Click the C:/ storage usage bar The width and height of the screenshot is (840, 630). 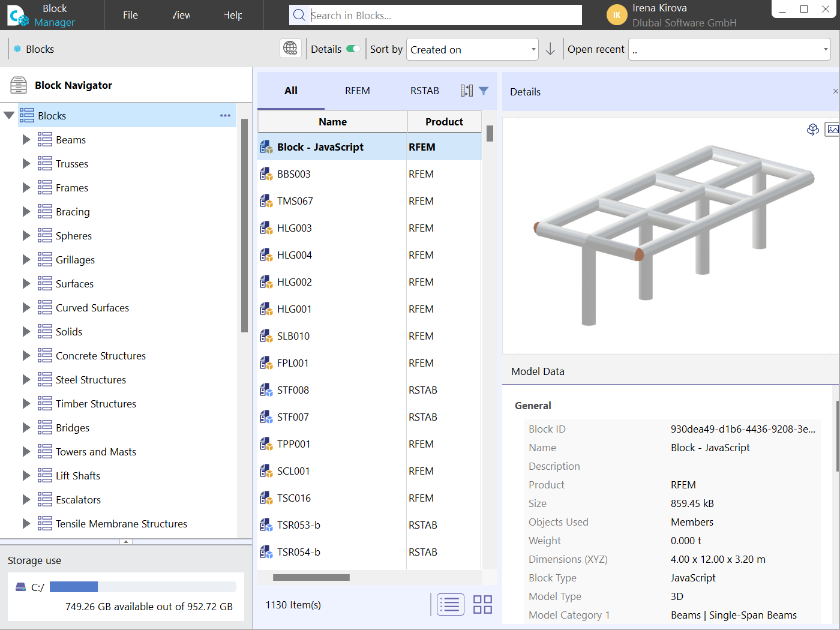pyautogui.click(x=144, y=587)
